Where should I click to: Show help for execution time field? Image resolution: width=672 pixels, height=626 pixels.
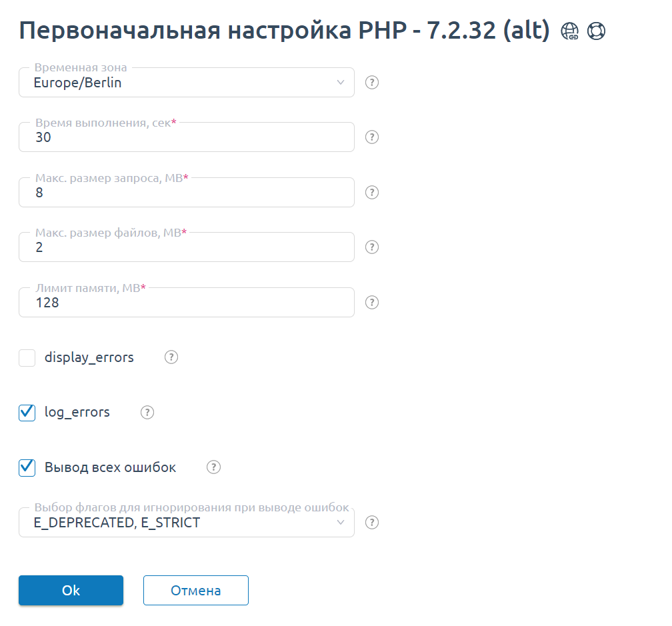pyautogui.click(x=373, y=137)
